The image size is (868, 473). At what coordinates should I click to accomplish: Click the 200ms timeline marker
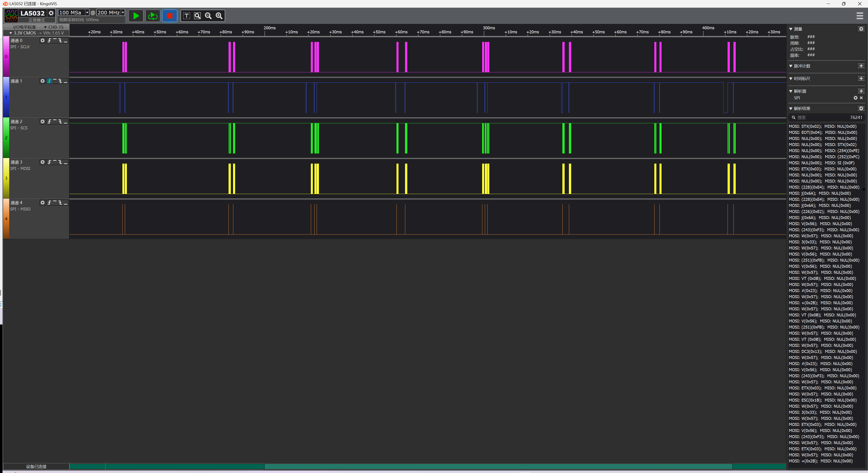269,28
